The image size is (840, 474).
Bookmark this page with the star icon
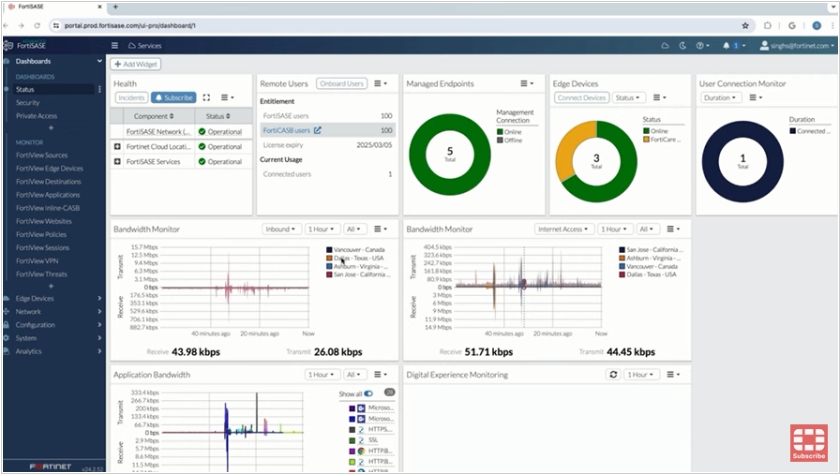click(x=745, y=25)
